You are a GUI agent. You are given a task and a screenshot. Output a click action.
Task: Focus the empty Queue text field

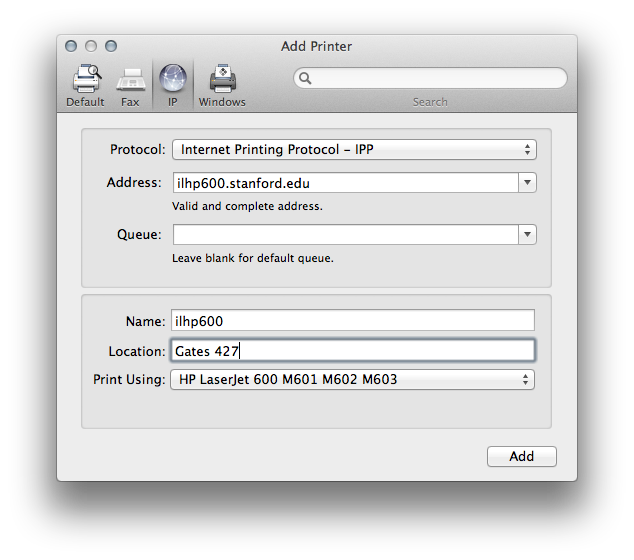[344, 235]
